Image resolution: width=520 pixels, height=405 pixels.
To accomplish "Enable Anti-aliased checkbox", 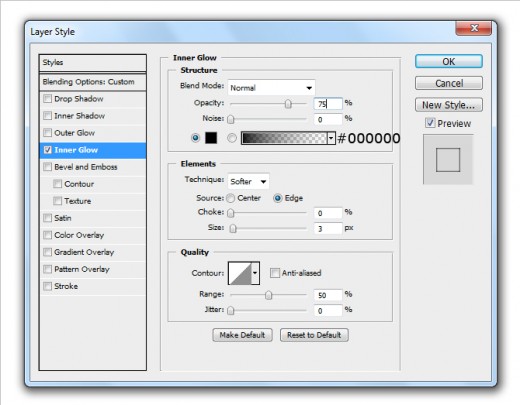I will 275,273.
